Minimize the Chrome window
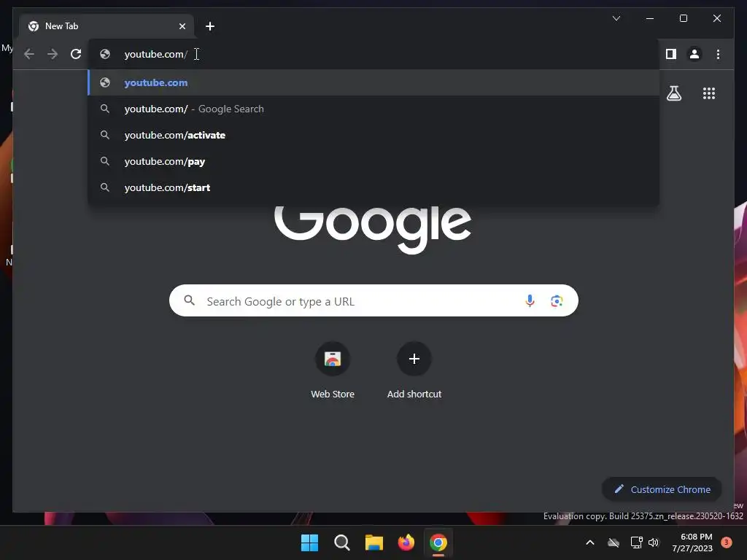The width and height of the screenshot is (747, 560). [650, 18]
